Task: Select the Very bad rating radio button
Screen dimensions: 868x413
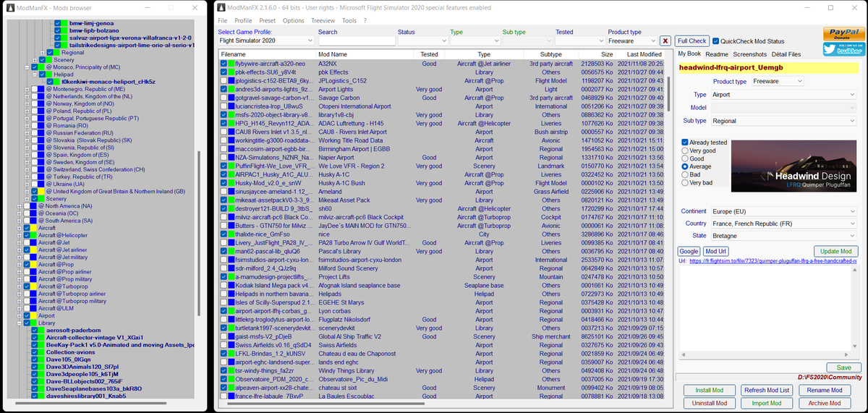Action: click(x=686, y=182)
